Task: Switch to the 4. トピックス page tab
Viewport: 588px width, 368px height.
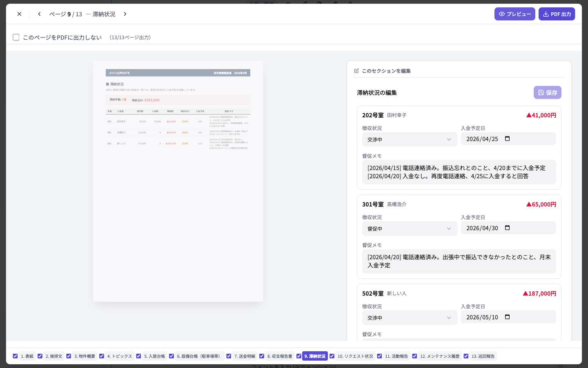Action: tap(120, 356)
